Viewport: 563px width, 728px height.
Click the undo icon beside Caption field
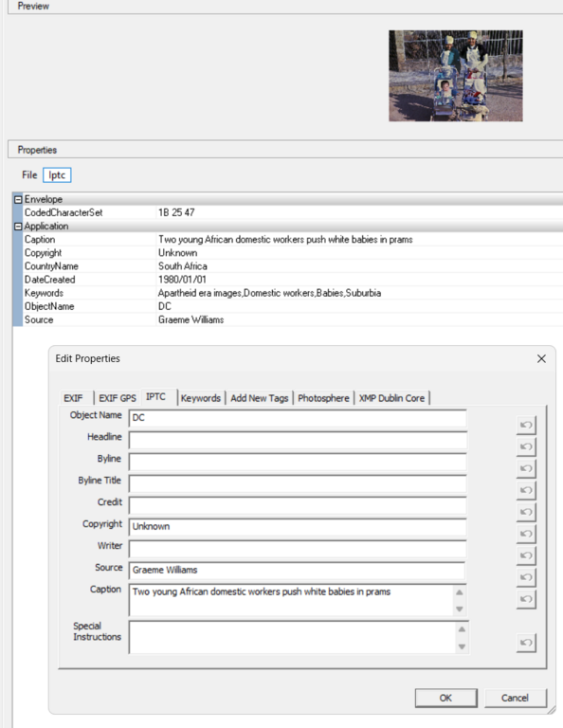[x=526, y=599]
